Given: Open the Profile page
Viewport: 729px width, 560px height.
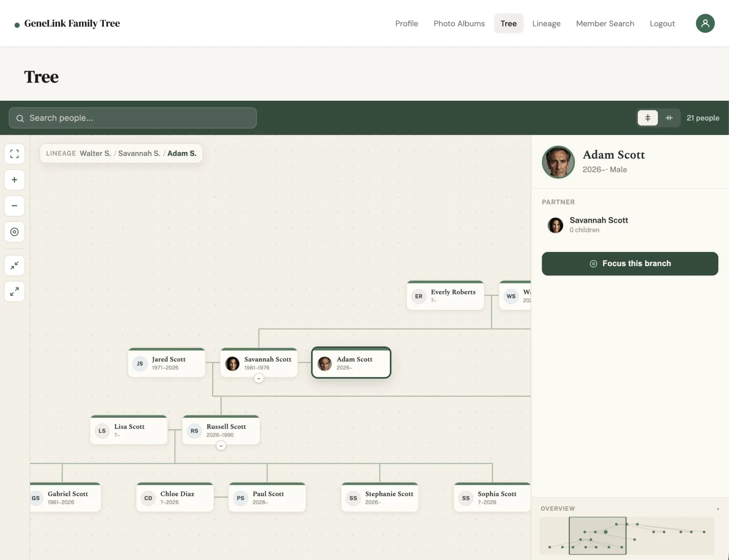Looking at the screenshot, I should pyautogui.click(x=406, y=24).
